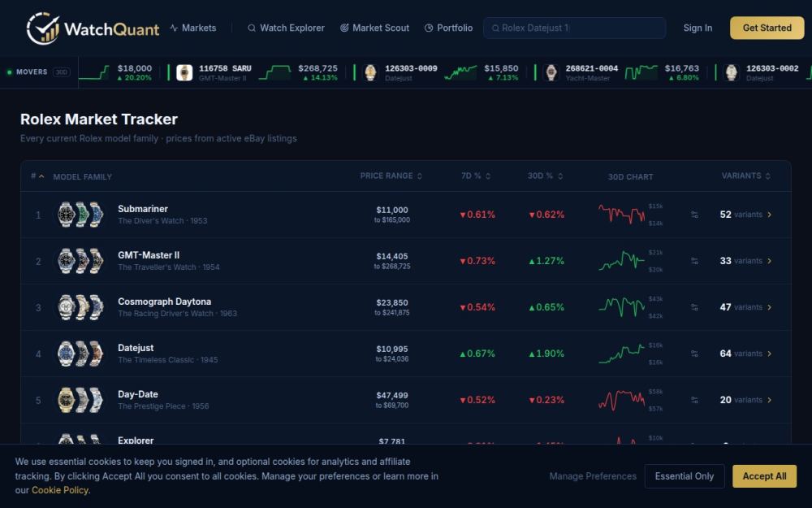Click the Datejust row 30D sparkline
Image resolution: width=812 pixels, height=508 pixels.
click(621, 354)
